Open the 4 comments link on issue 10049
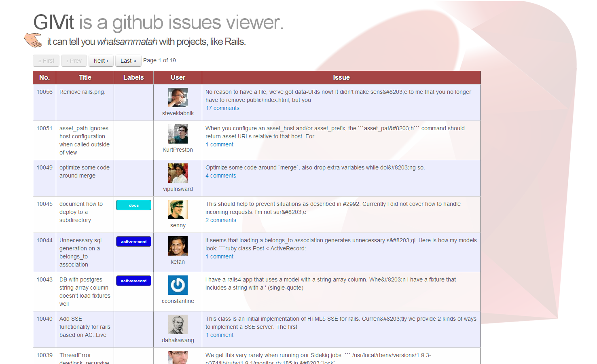597x364 pixels. (221, 176)
